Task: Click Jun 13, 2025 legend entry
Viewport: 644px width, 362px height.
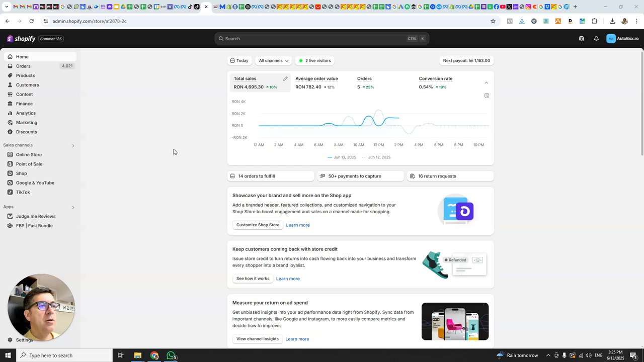Action: click(x=342, y=157)
